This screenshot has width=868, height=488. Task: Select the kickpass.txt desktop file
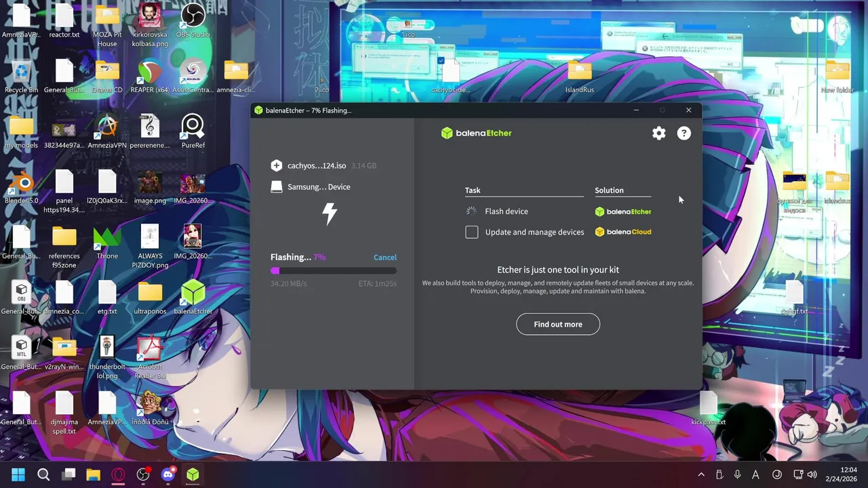tap(708, 409)
